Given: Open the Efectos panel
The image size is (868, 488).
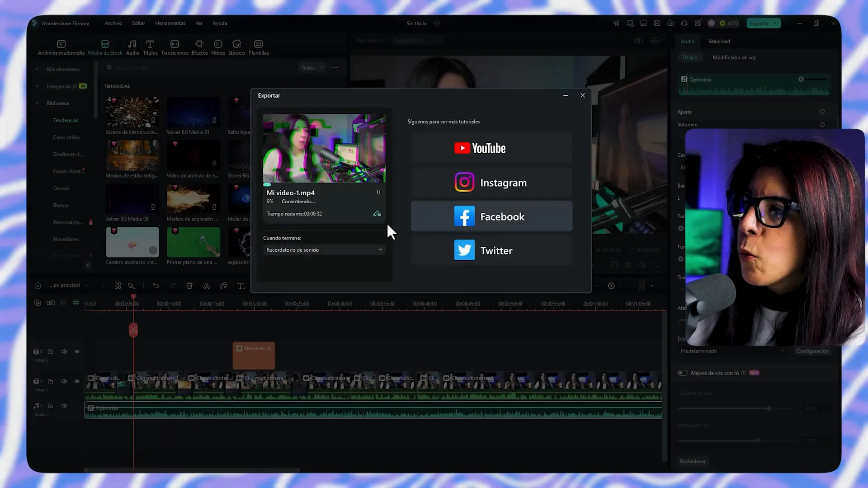Looking at the screenshot, I should click(199, 47).
